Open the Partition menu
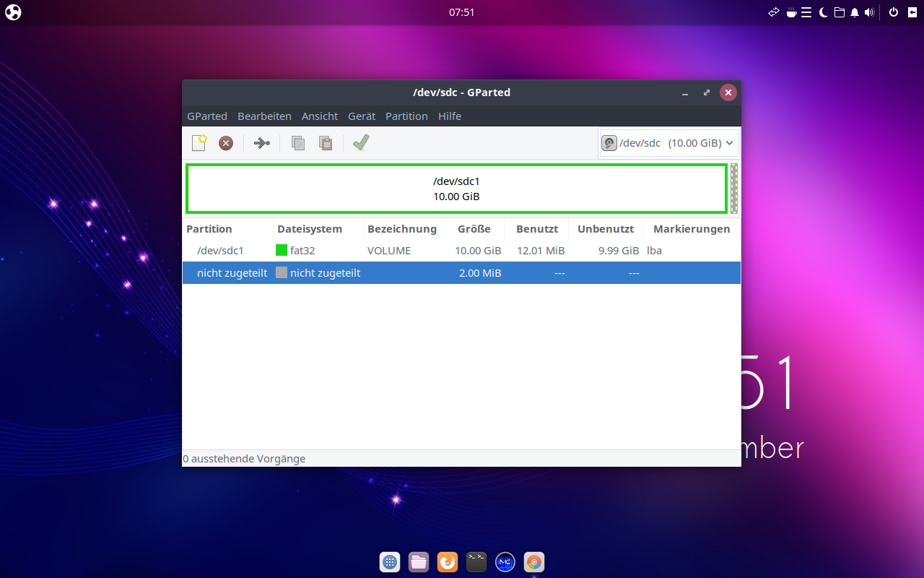The width and height of the screenshot is (924, 578). 406,116
